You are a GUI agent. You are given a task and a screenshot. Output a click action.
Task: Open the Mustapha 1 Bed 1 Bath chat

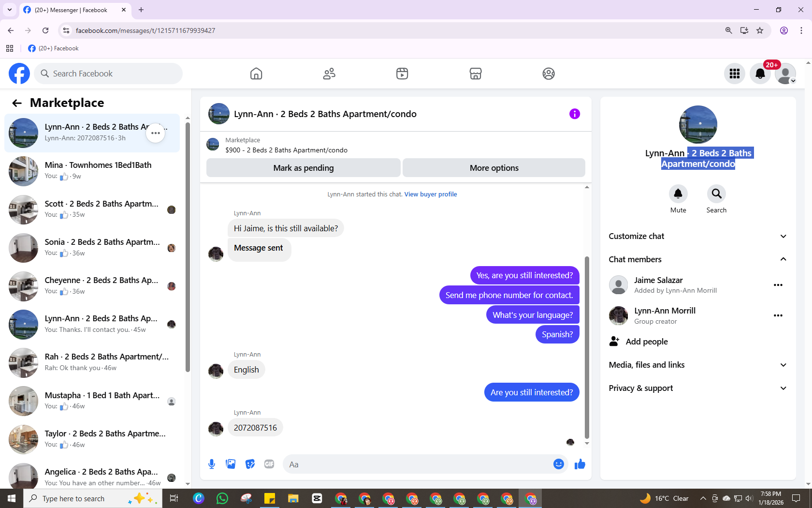tap(92, 401)
